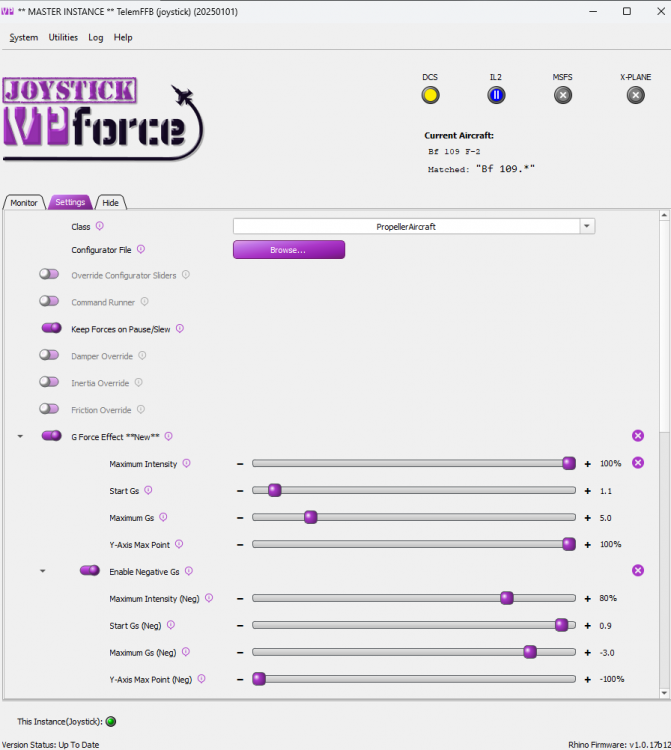Show info for Start Gs (Neg)
671x750 pixels.
coord(171,625)
